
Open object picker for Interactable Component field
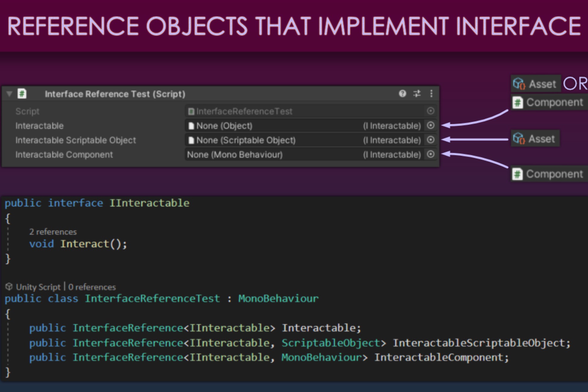point(431,154)
